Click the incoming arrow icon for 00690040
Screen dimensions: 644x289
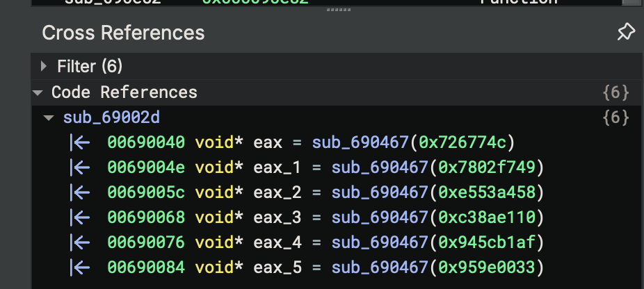80,142
